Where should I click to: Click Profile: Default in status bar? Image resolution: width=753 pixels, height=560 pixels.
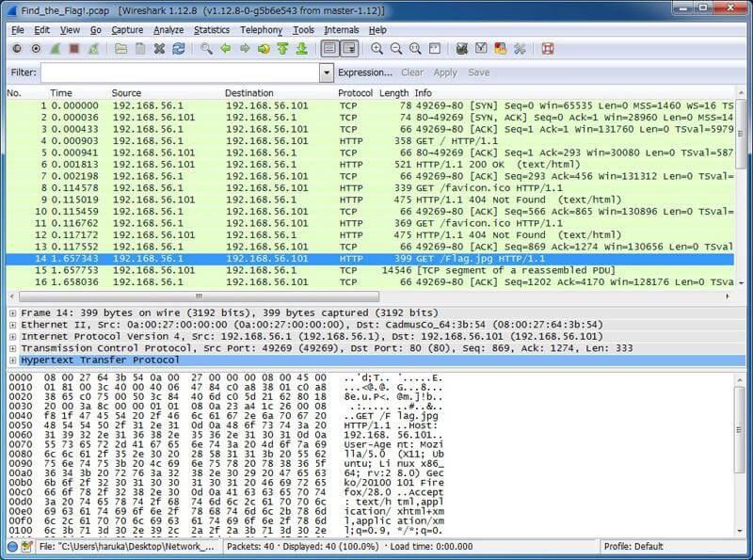[633, 547]
